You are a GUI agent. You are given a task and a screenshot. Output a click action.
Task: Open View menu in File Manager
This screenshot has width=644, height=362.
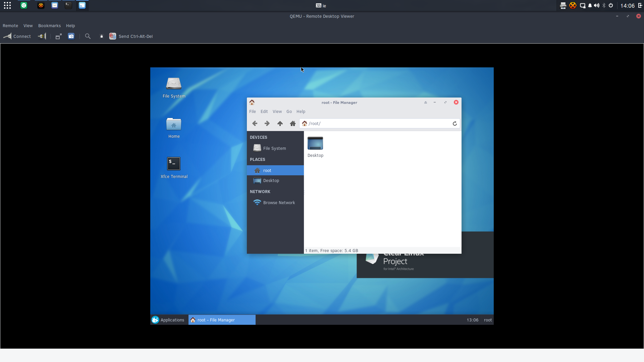point(277,112)
